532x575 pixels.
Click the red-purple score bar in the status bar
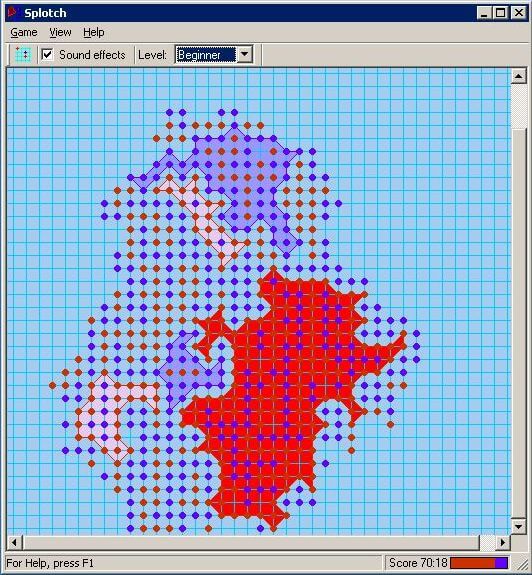[479, 563]
